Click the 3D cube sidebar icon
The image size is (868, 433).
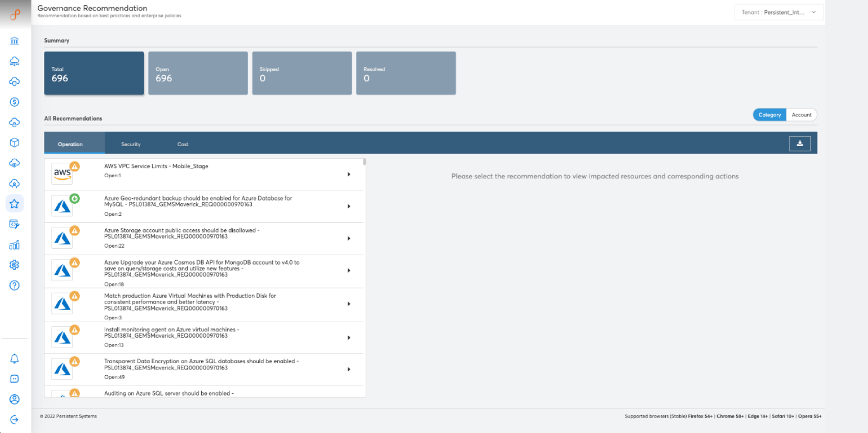coord(14,143)
